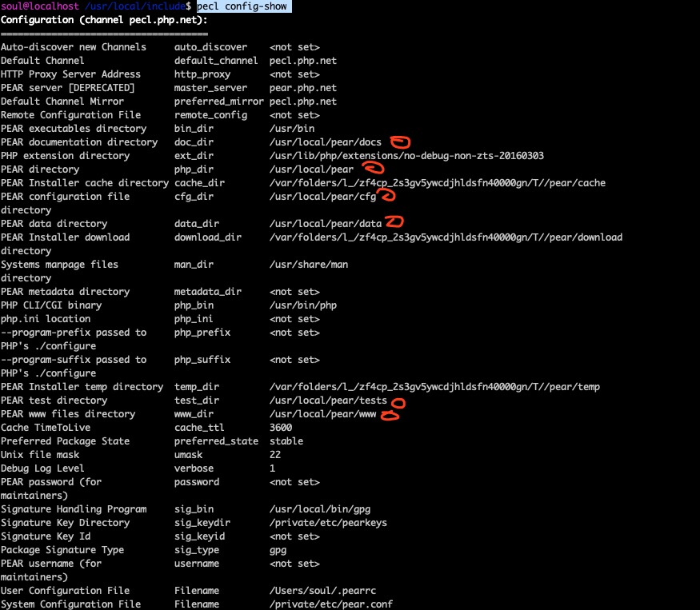Click the red circle beside the docs path
700x610 pixels.
(399, 142)
